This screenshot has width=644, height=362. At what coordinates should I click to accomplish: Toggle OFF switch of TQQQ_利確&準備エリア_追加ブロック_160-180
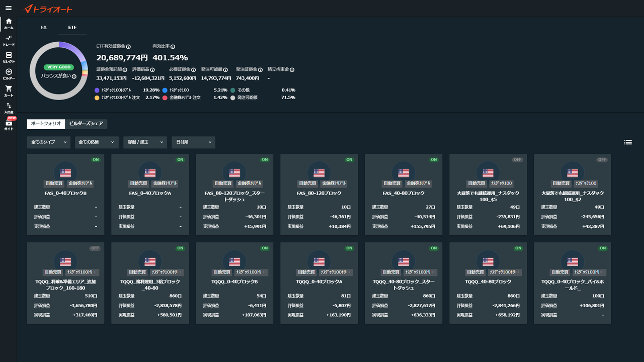pyautogui.click(x=95, y=248)
